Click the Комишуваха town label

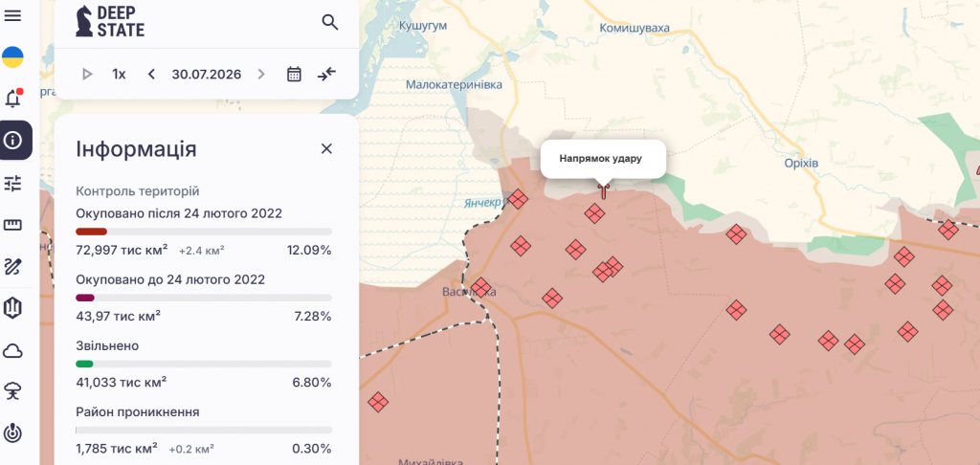coord(635,28)
